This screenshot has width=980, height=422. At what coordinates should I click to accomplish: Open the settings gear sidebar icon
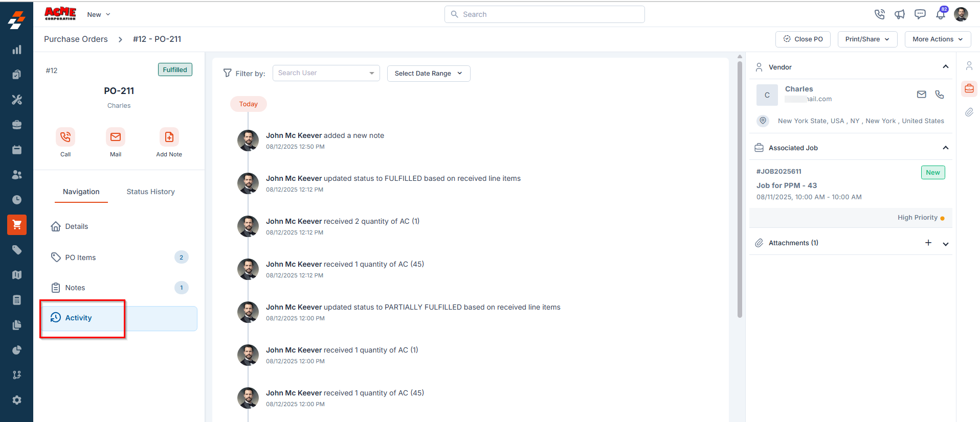click(17, 400)
